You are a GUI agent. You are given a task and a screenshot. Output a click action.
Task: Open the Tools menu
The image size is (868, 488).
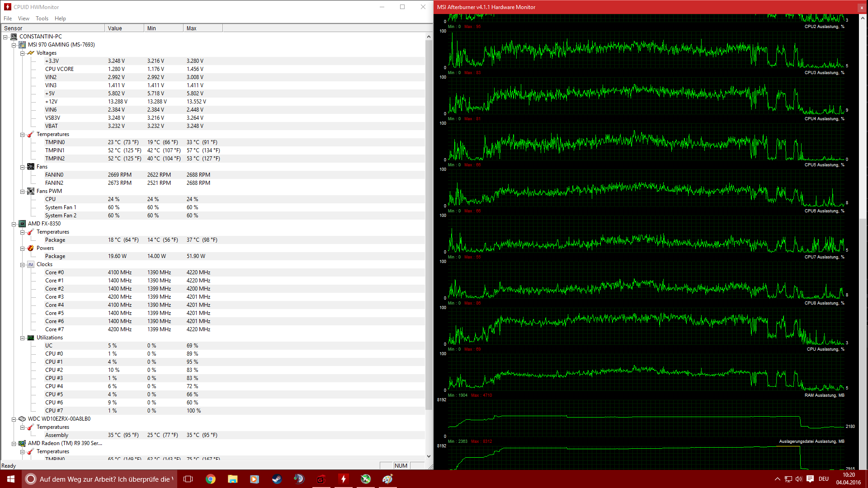point(42,19)
